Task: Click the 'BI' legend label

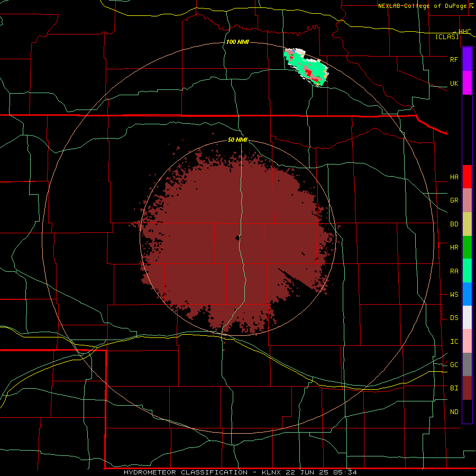Action: pos(454,388)
